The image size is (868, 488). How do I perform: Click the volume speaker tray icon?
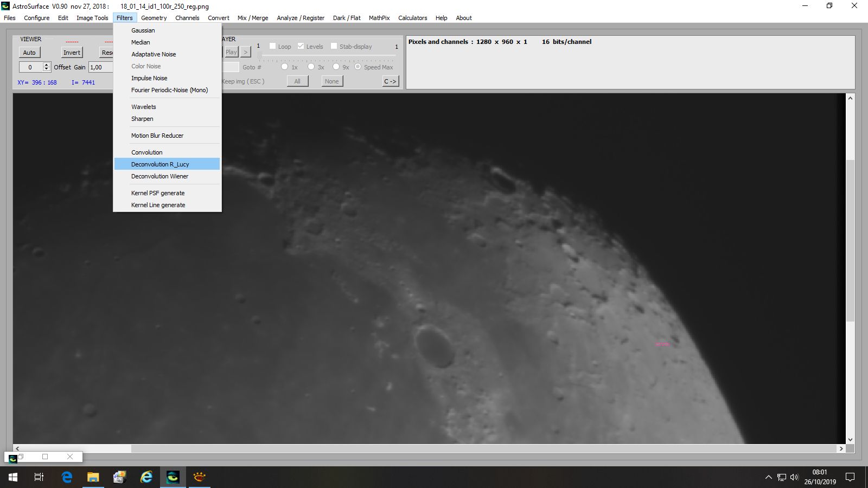(x=794, y=477)
